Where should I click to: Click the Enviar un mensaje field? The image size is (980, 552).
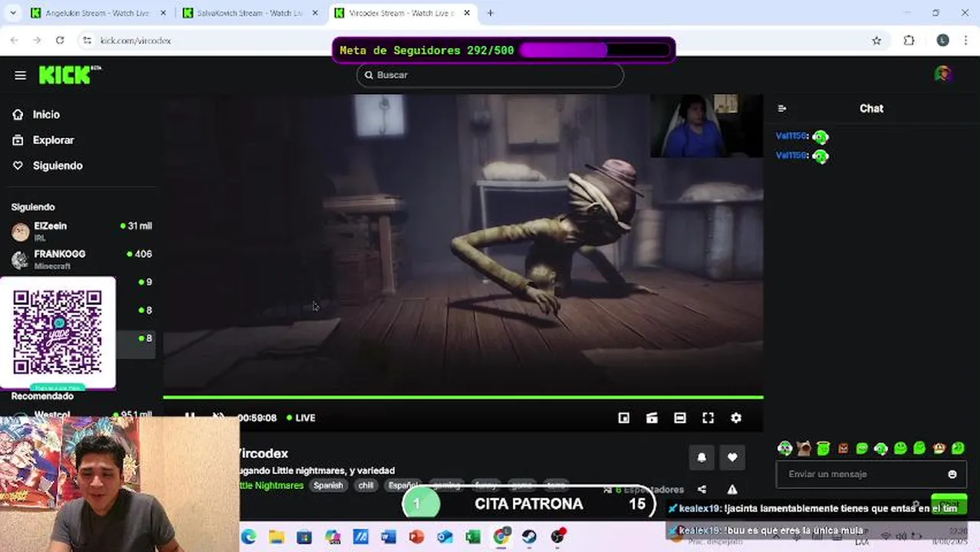coord(871,475)
